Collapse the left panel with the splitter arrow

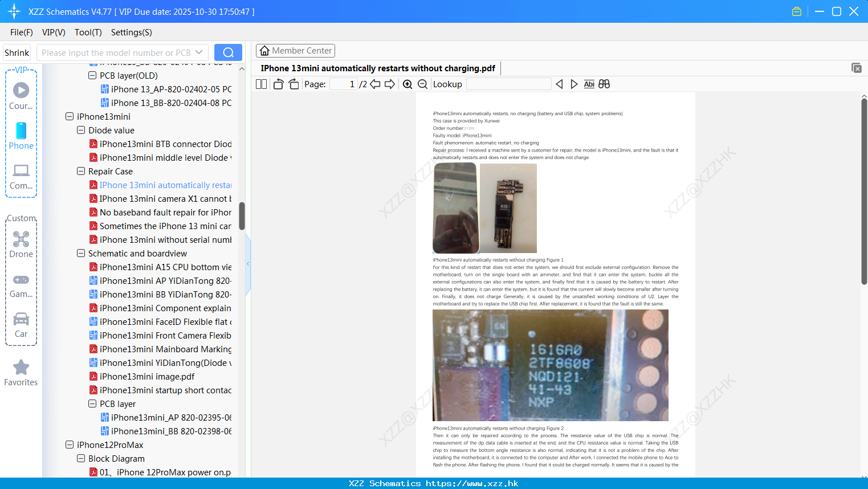(248, 264)
